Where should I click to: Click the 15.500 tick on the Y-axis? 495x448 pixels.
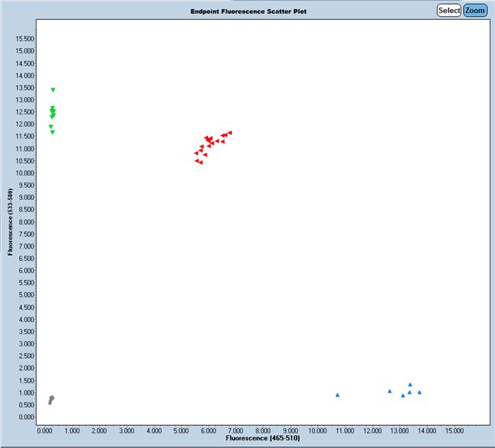(x=23, y=39)
